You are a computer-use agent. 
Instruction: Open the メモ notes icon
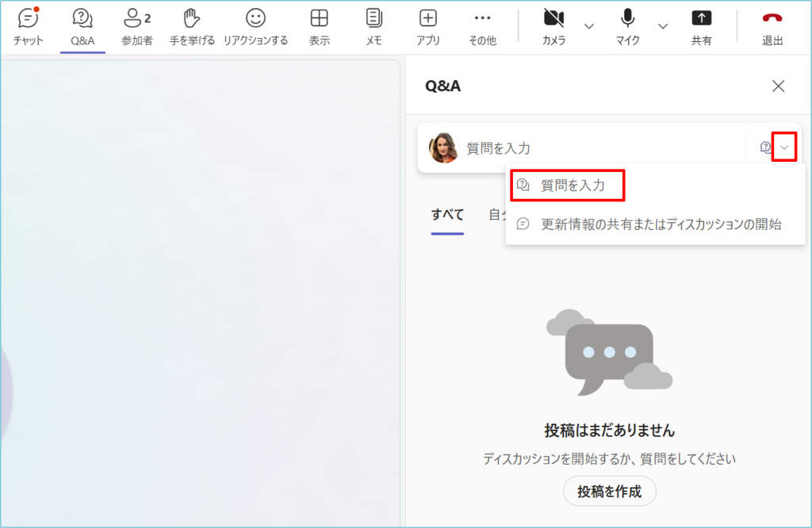[x=373, y=26]
